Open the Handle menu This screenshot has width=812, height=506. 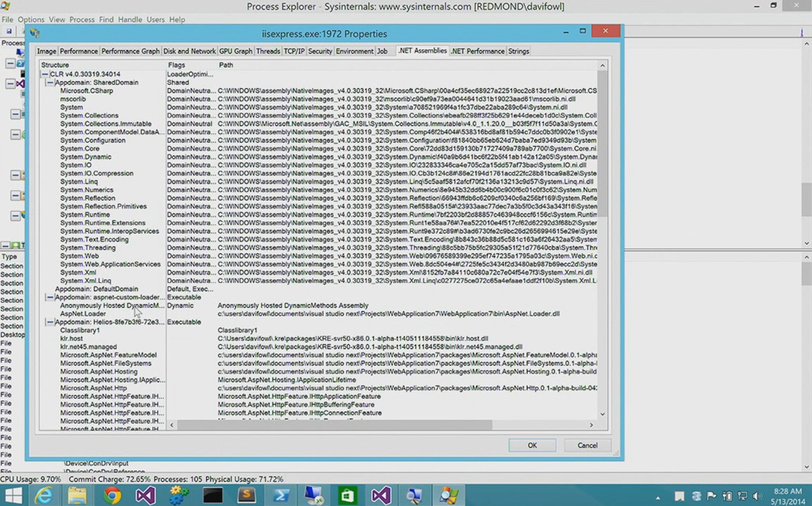(x=130, y=19)
